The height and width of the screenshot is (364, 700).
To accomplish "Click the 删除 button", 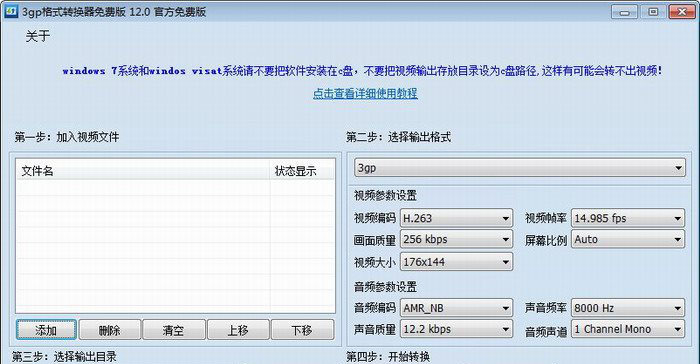I will [110, 330].
